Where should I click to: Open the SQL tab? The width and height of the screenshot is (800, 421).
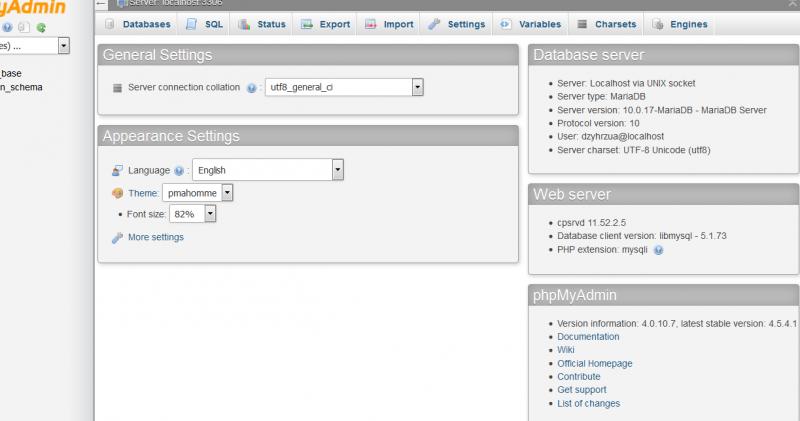pyautogui.click(x=205, y=24)
